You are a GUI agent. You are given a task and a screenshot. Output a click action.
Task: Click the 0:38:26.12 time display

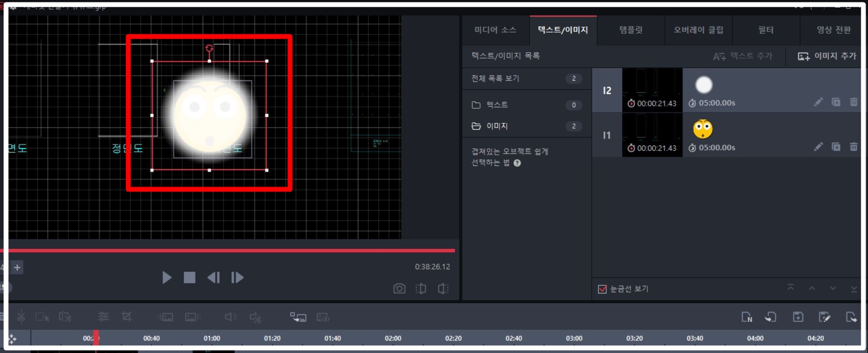pos(432,267)
